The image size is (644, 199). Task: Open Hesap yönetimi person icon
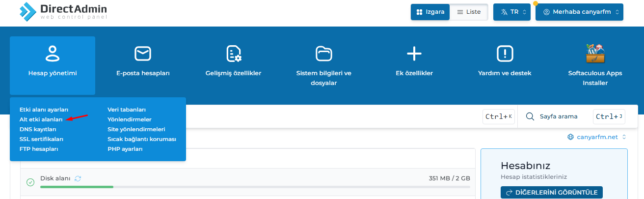(x=53, y=53)
